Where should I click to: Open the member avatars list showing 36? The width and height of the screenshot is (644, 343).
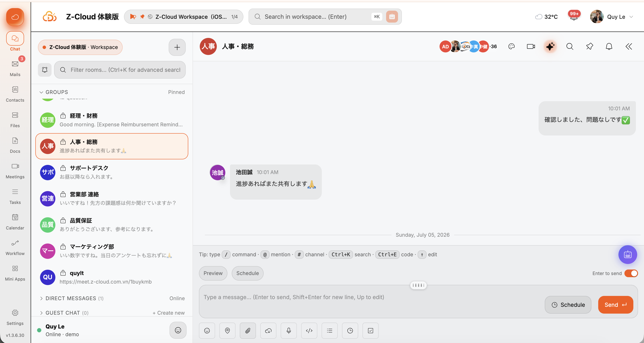[468, 46]
